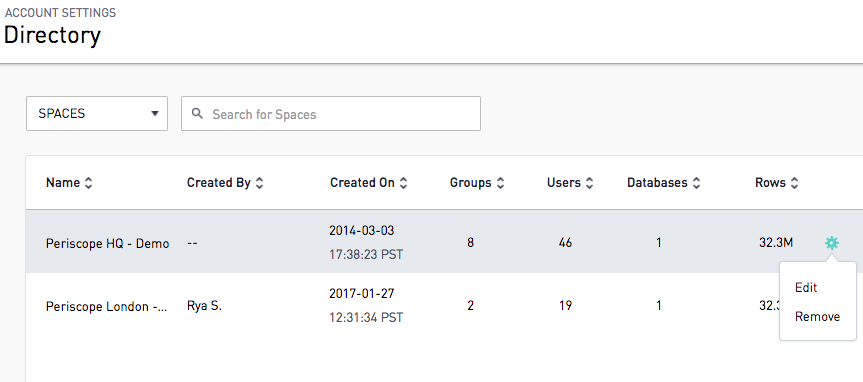Choose Remove from the gear menu
This screenshot has height=382, width=863.
[817, 317]
